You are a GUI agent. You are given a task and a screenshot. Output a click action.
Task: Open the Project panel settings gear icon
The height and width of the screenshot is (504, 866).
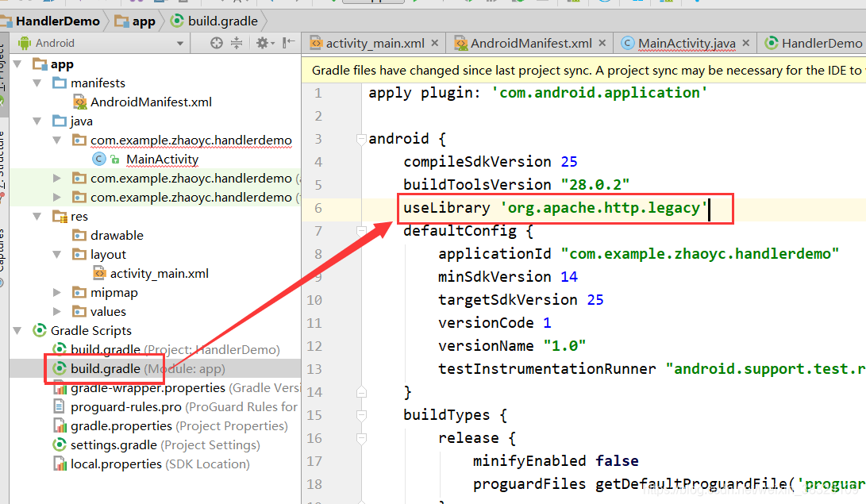[x=262, y=44]
